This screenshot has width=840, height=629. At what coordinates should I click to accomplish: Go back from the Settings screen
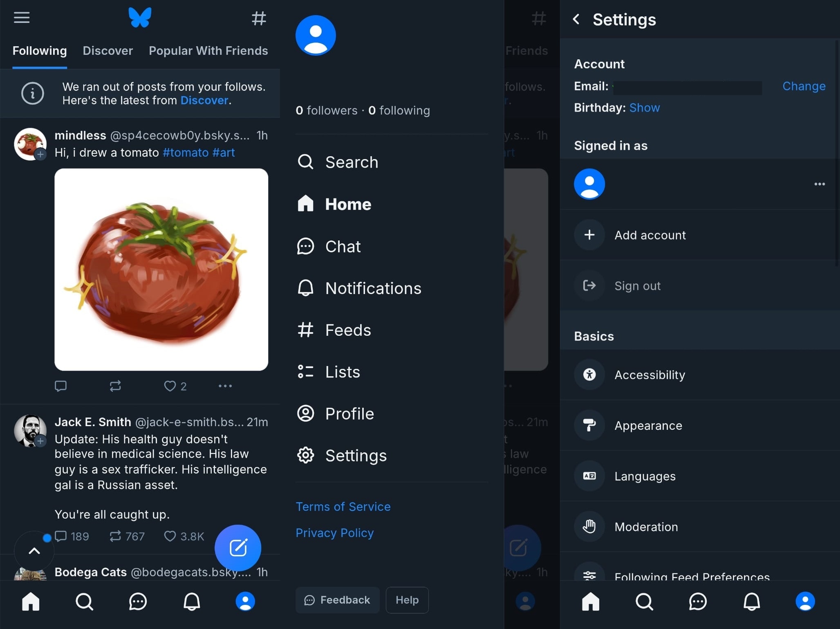(x=576, y=19)
